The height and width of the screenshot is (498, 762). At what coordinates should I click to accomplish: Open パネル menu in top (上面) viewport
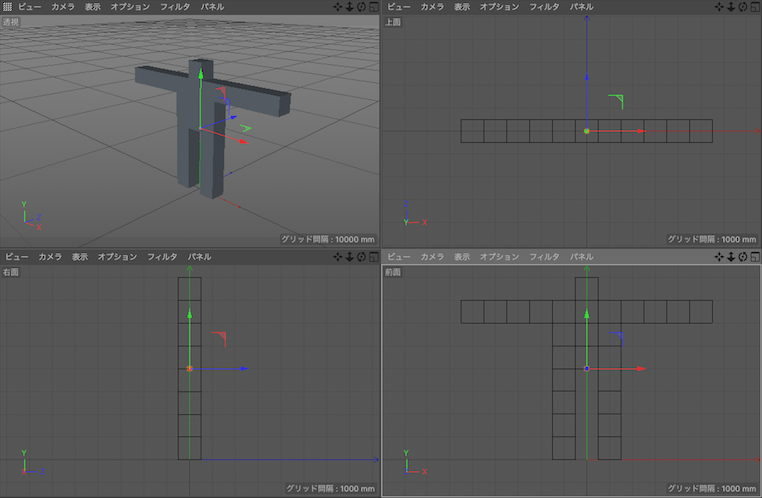[x=582, y=7]
